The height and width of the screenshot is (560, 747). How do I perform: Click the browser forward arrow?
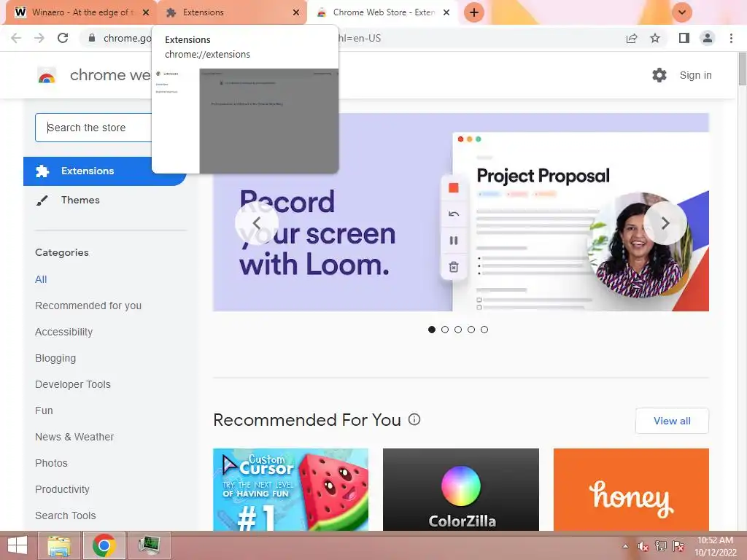pyautogui.click(x=39, y=38)
